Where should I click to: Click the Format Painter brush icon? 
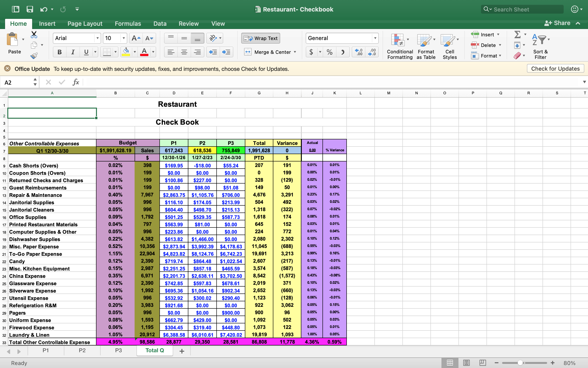(34, 56)
